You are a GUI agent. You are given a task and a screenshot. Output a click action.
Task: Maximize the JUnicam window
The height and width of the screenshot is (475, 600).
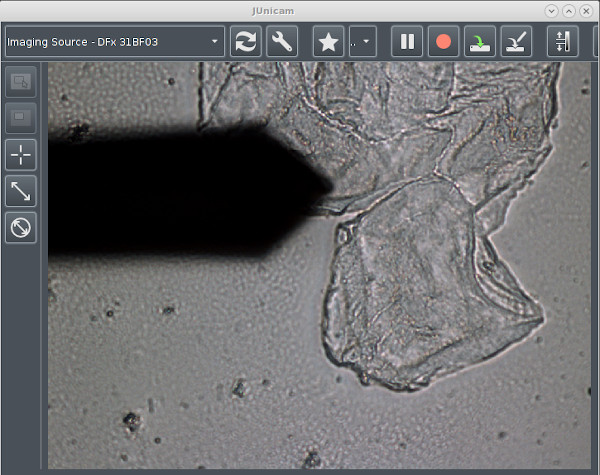[x=569, y=11]
